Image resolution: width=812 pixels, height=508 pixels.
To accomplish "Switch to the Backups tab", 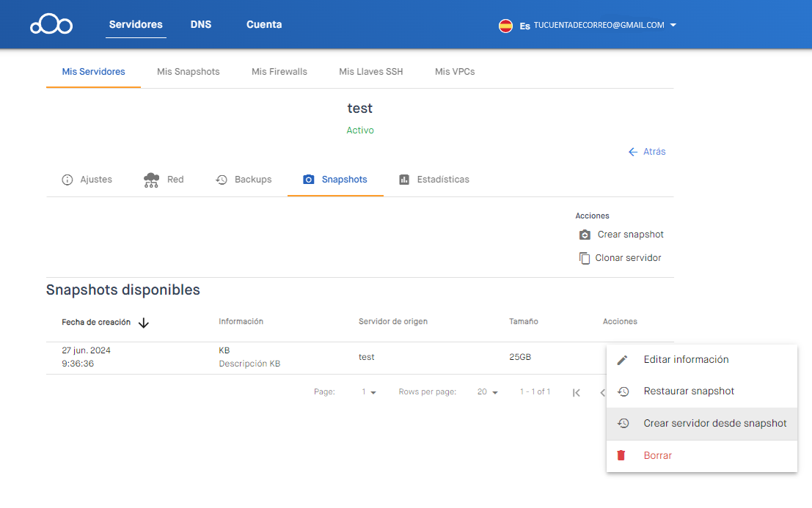I will point(244,179).
